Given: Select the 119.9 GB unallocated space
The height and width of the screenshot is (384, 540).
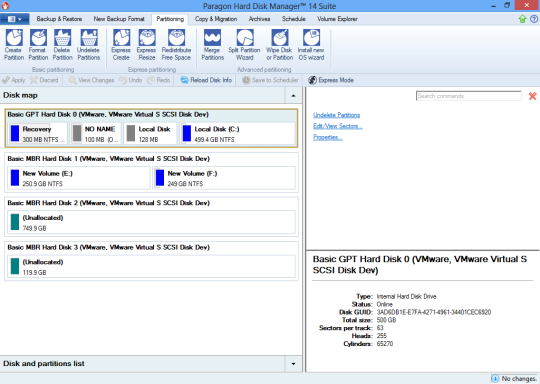Looking at the screenshot, I should 151,267.
